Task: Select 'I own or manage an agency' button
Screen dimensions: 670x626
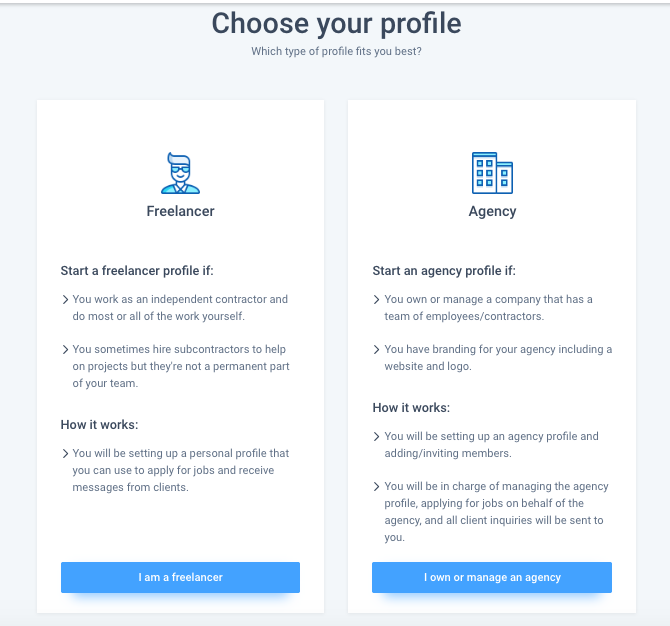Action: 492,577
